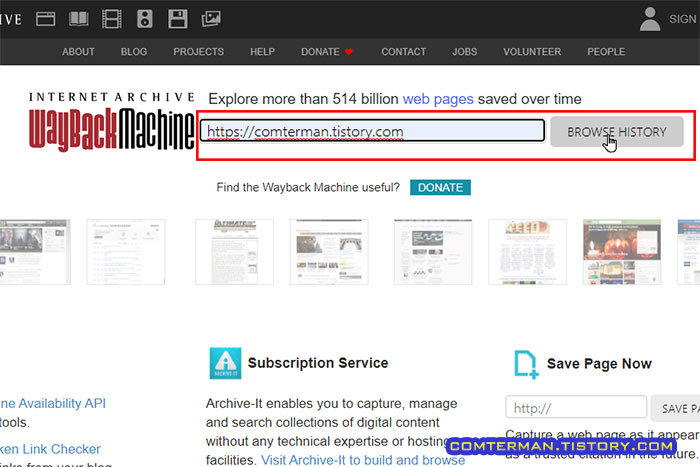Click 'Find the Wayback Machine useful?' text
This screenshot has height=467, width=700.
pyautogui.click(x=308, y=187)
